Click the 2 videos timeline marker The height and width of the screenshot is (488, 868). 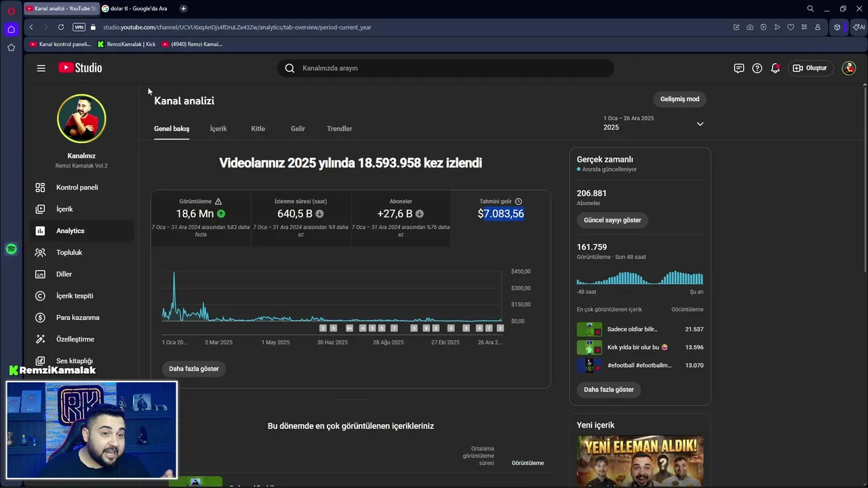500,328
